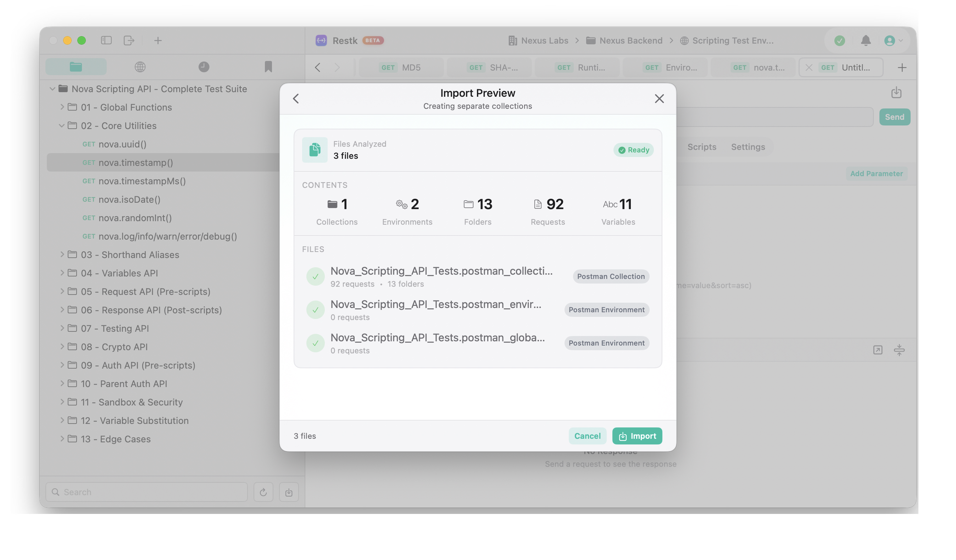Open the nova.timestampMs() request

coord(142,181)
